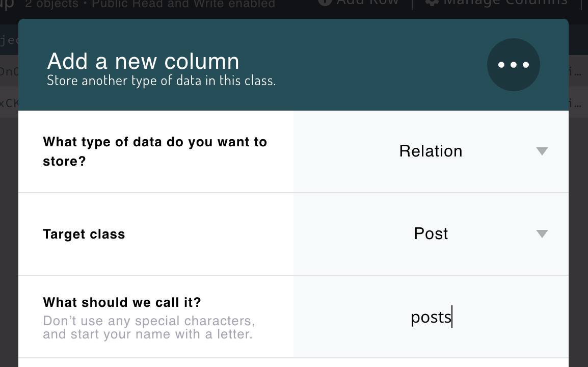Click the 'Store another type of data' subtitle

point(161,81)
